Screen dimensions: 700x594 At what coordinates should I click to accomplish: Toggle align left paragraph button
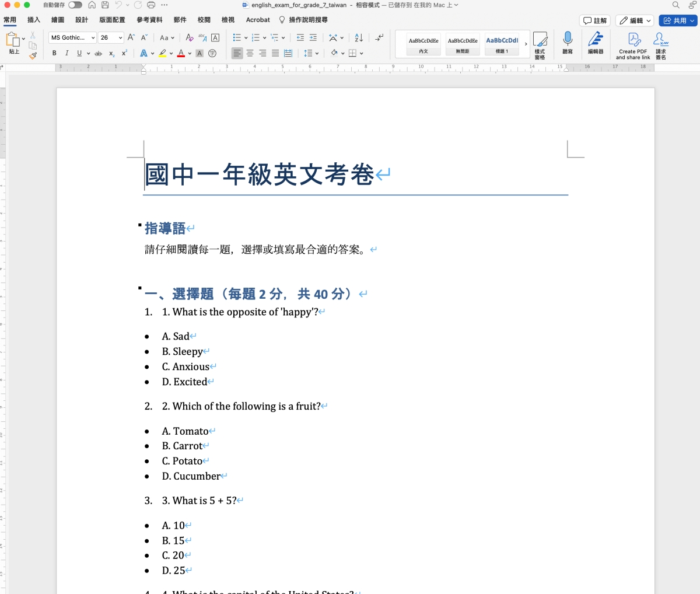pyautogui.click(x=237, y=53)
